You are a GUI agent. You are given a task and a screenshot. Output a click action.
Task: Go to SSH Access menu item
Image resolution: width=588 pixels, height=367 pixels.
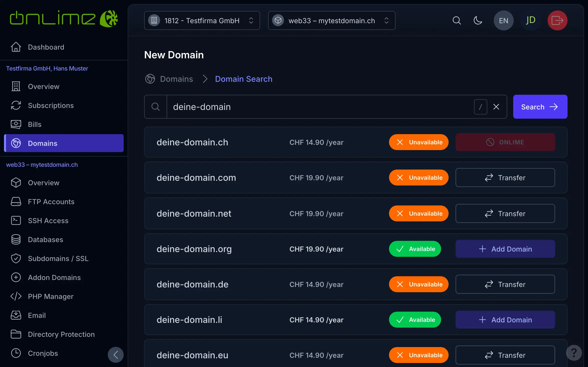tap(48, 221)
